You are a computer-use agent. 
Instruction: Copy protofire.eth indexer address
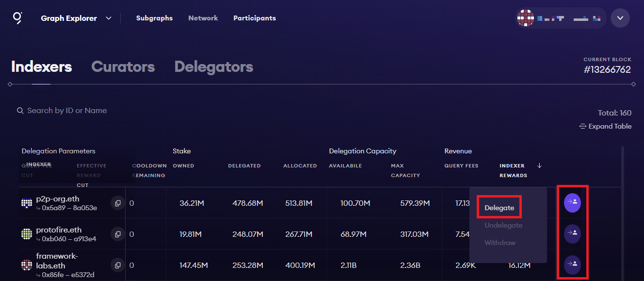click(x=117, y=234)
